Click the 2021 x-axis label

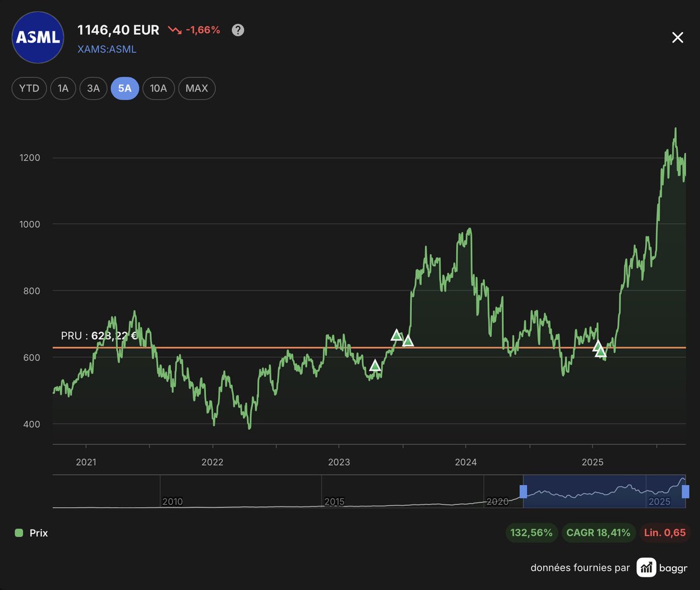click(x=86, y=462)
